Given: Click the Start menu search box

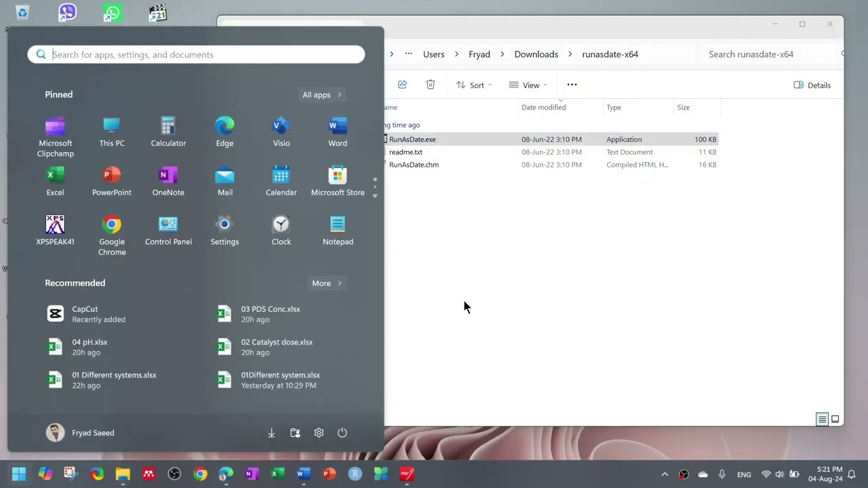Looking at the screenshot, I should (196, 54).
